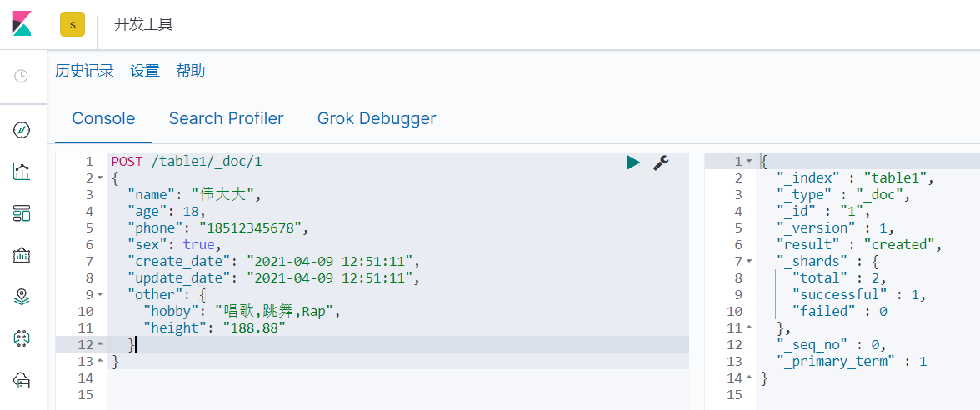The width and height of the screenshot is (980, 410).
Task: Open Machine Learning icon in sidebar
Action: pos(22,338)
